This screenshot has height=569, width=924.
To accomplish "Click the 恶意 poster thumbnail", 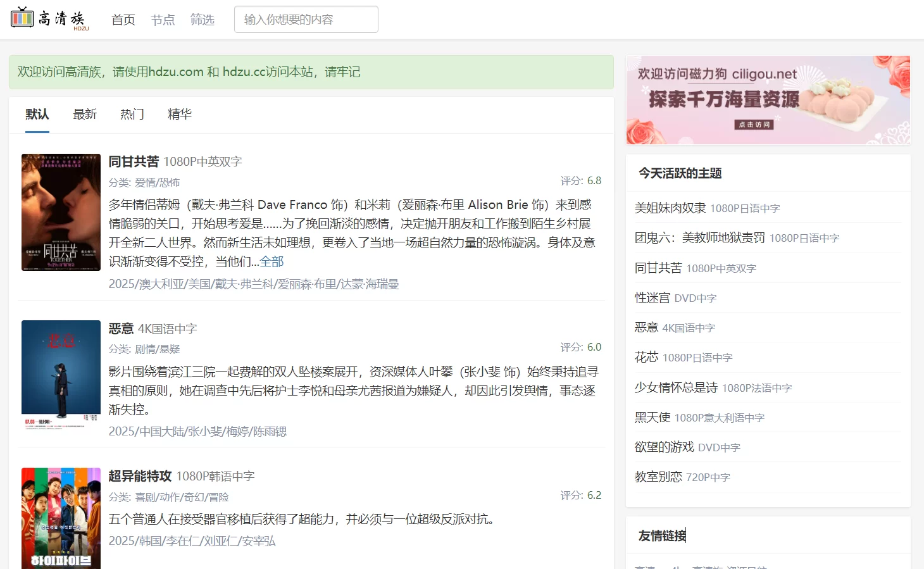I will coord(60,378).
